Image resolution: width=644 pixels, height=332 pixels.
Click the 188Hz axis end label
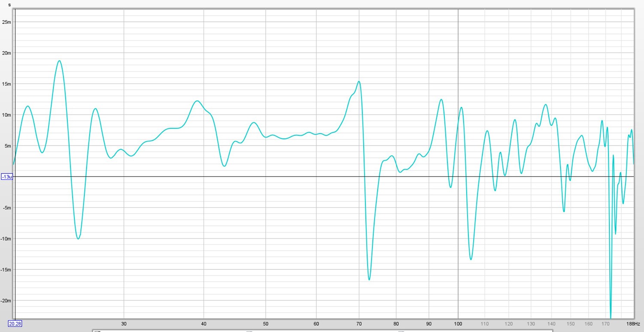click(633, 323)
